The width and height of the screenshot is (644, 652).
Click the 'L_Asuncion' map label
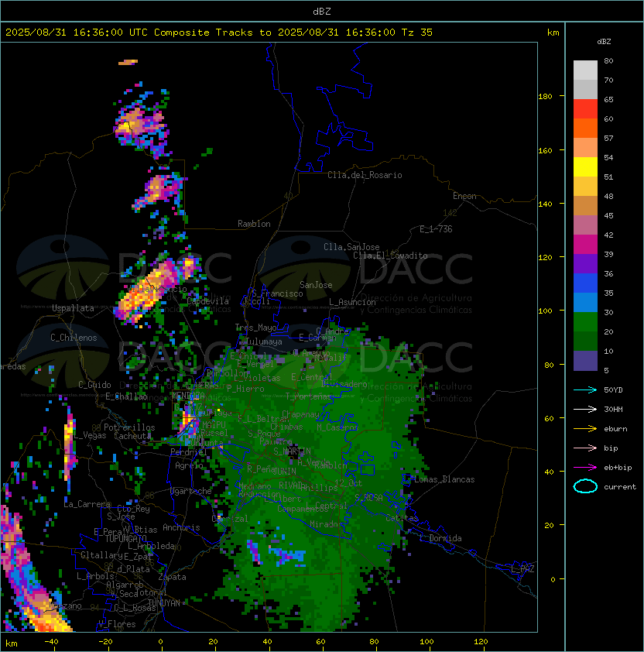[x=352, y=302]
